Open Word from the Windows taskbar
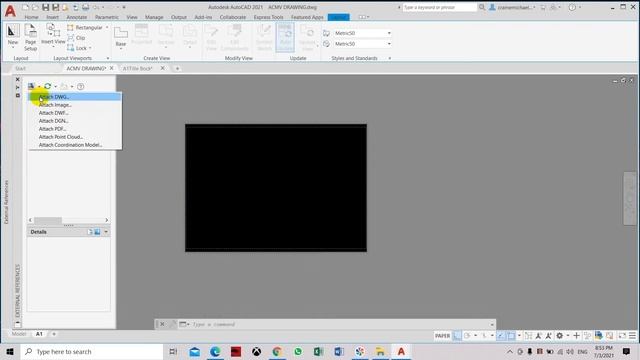Screen dimensions: 640x360 [x=339, y=351]
